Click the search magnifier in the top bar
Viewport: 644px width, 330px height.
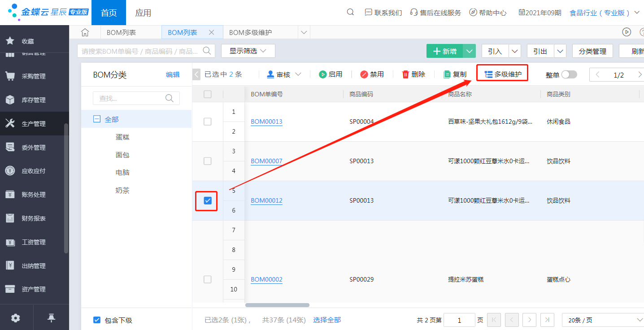pyautogui.click(x=350, y=13)
